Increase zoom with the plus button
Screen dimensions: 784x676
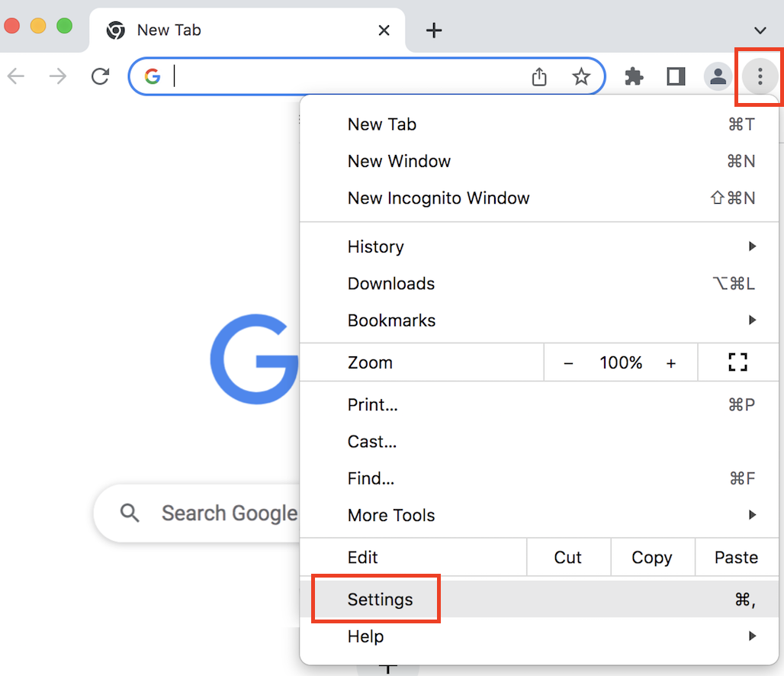(671, 363)
